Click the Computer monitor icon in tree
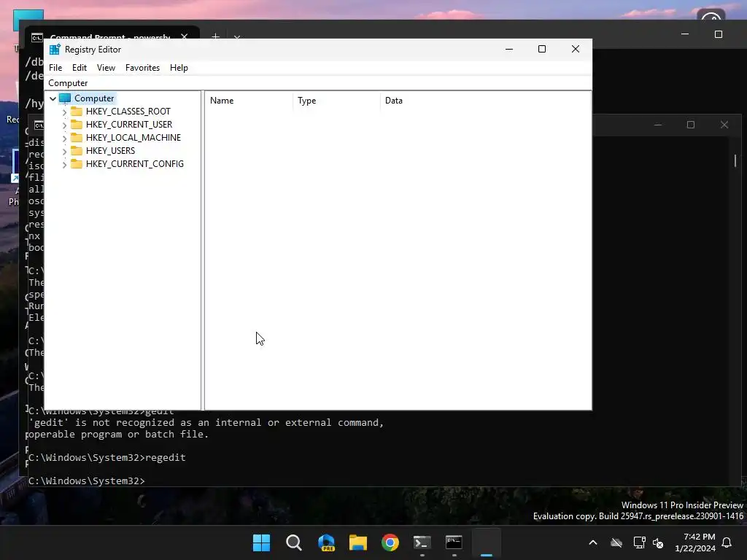The width and height of the screenshot is (747, 560). coord(65,98)
